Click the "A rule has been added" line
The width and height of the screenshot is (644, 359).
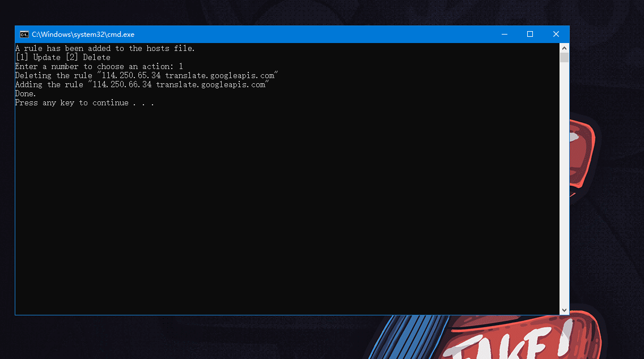point(105,49)
